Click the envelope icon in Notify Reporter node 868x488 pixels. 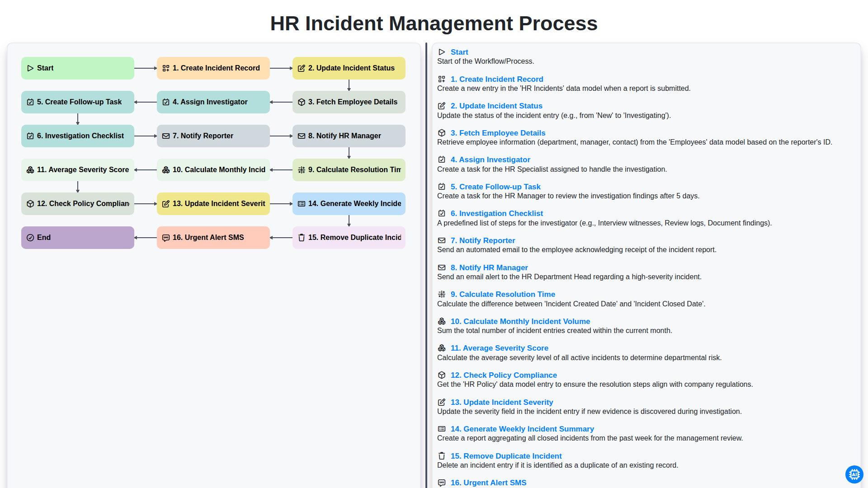tap(166, 136)
